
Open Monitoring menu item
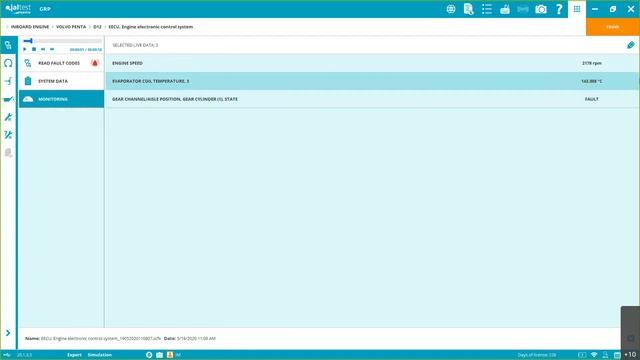coord(62,99)
